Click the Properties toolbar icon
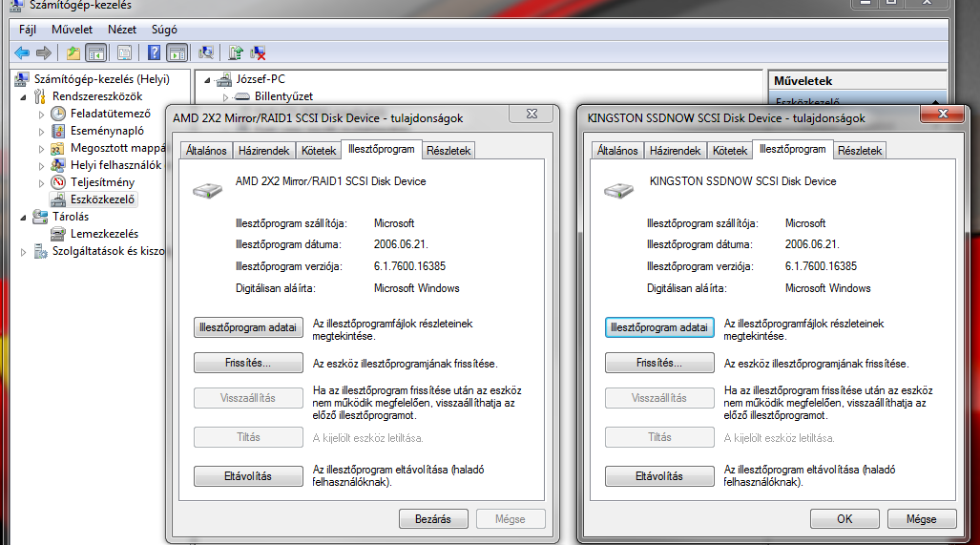Screen dimensions: 980x545 pyautogui.click(x=124, y=53)
